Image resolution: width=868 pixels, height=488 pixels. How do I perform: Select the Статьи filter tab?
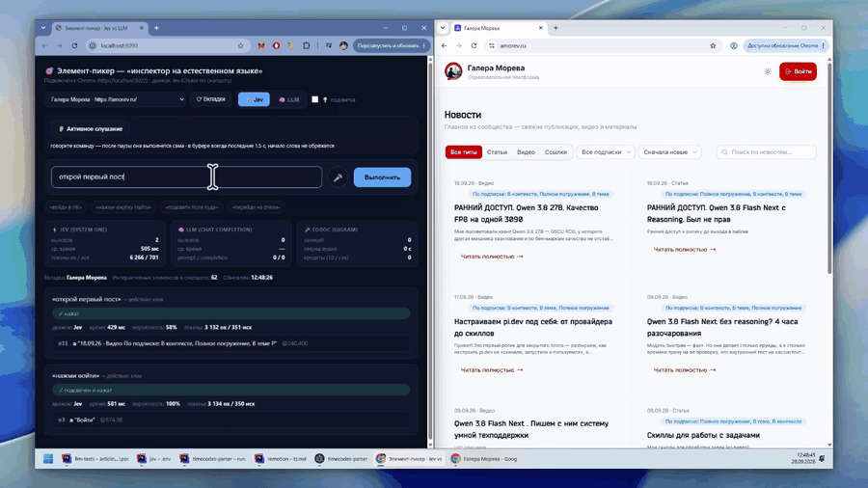tap(497, 152)
